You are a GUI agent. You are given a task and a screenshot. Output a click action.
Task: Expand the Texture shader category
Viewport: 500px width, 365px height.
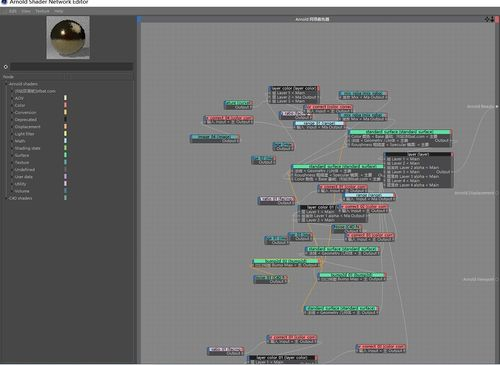(x=12, y=163)
